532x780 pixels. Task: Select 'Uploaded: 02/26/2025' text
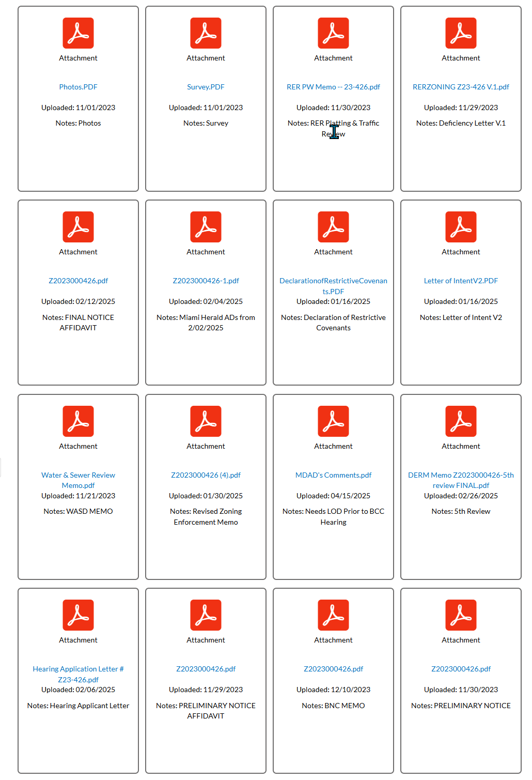461,496
